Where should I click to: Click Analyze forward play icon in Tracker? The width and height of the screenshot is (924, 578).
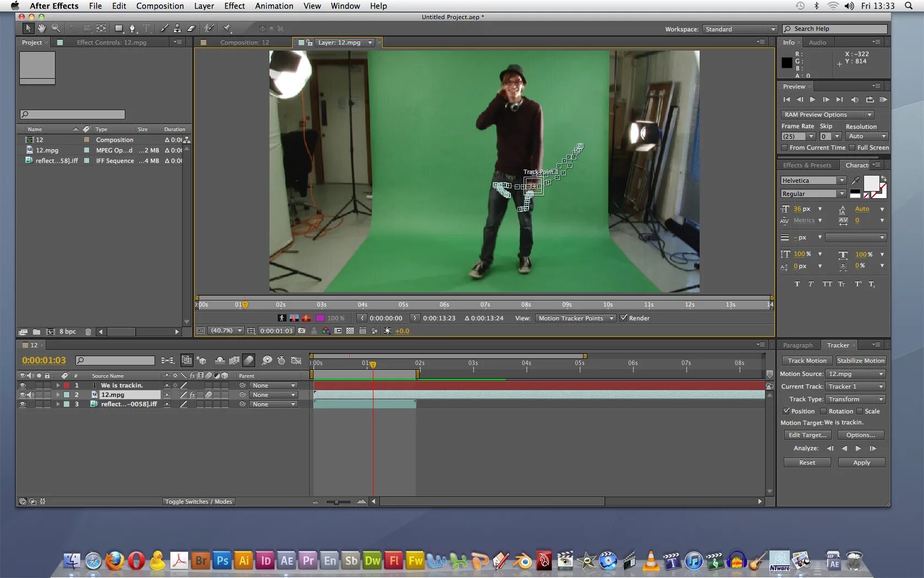(858, 448)
